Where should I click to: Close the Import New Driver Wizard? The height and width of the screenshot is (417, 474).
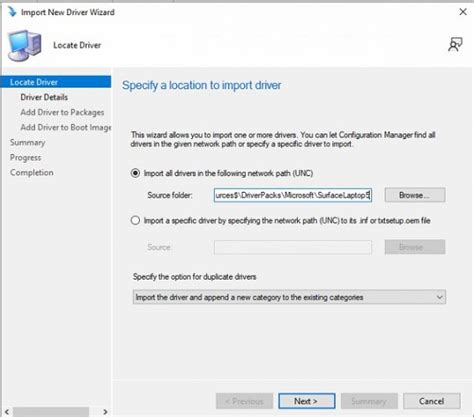point(463,12)
